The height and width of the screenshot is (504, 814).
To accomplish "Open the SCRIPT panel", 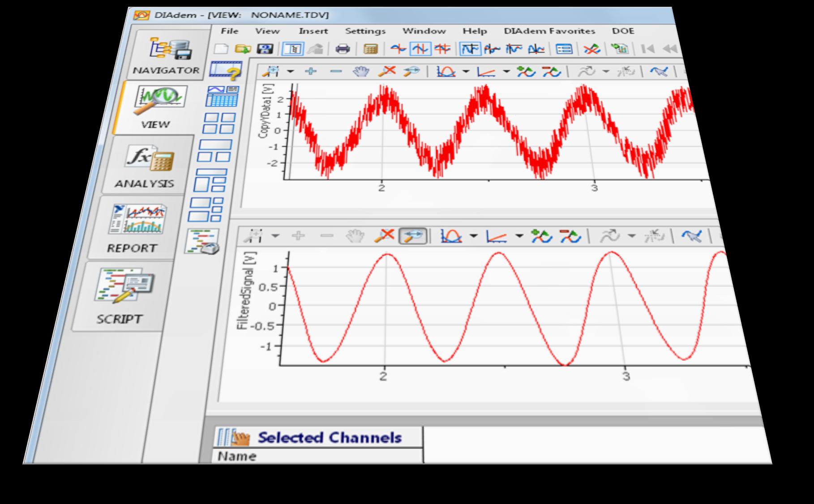I will (122, 296).
